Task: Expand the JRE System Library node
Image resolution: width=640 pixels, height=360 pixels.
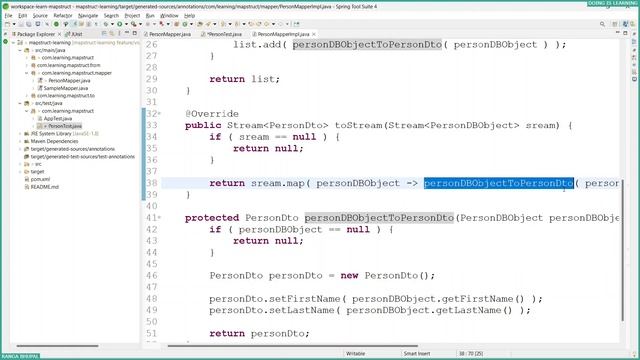Action: tap(20, 133)
